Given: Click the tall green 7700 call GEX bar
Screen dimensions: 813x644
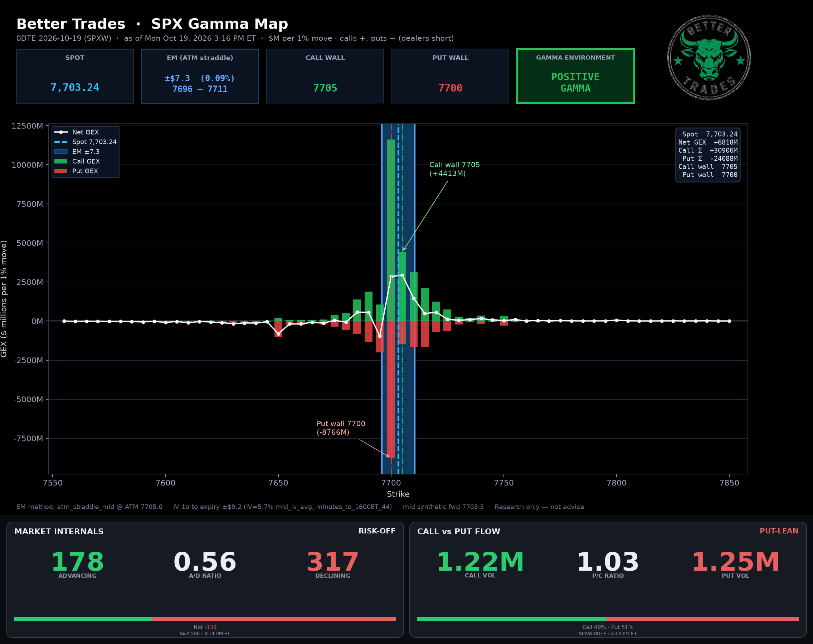Looking at the screenshot, I should [391, 230].
